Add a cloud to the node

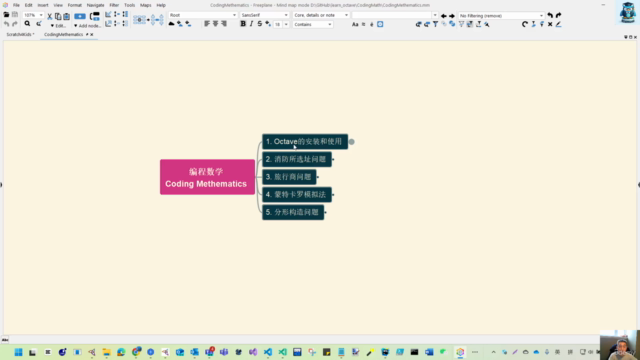pyautogui.click(x=171, y=24)
